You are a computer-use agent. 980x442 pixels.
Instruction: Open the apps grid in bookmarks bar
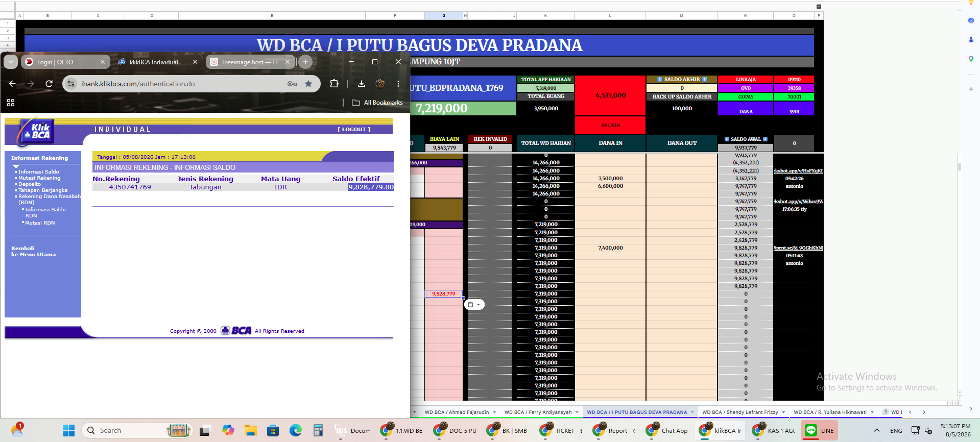coord(11,103)
